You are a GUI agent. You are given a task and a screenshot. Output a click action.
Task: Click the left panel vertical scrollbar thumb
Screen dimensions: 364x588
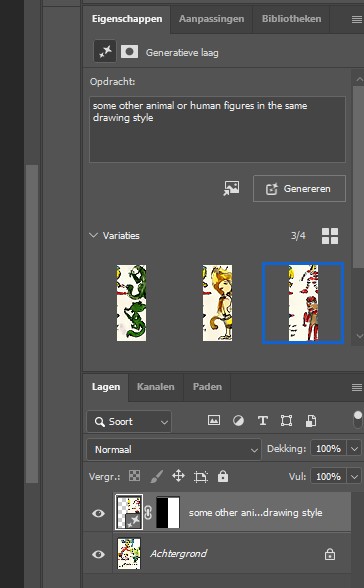click(32, 324)
